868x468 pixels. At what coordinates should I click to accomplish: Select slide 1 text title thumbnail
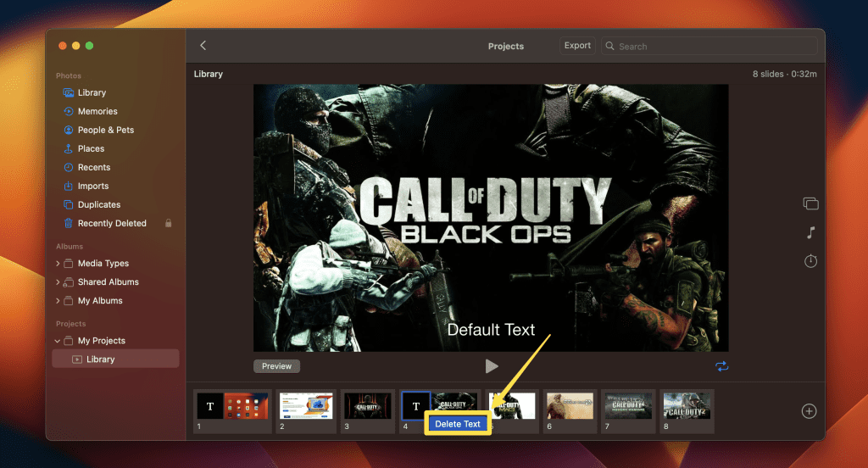pyautogui.click(x=210, y=406)
